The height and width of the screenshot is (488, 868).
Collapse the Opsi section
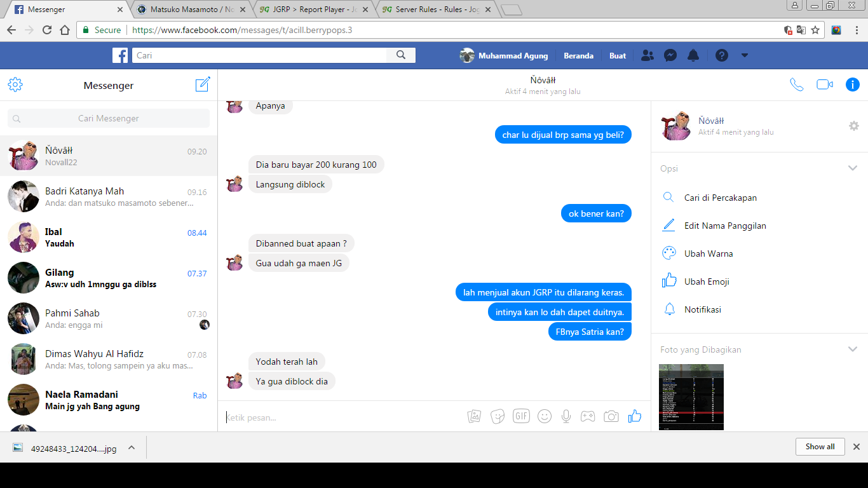pos(853,168)
